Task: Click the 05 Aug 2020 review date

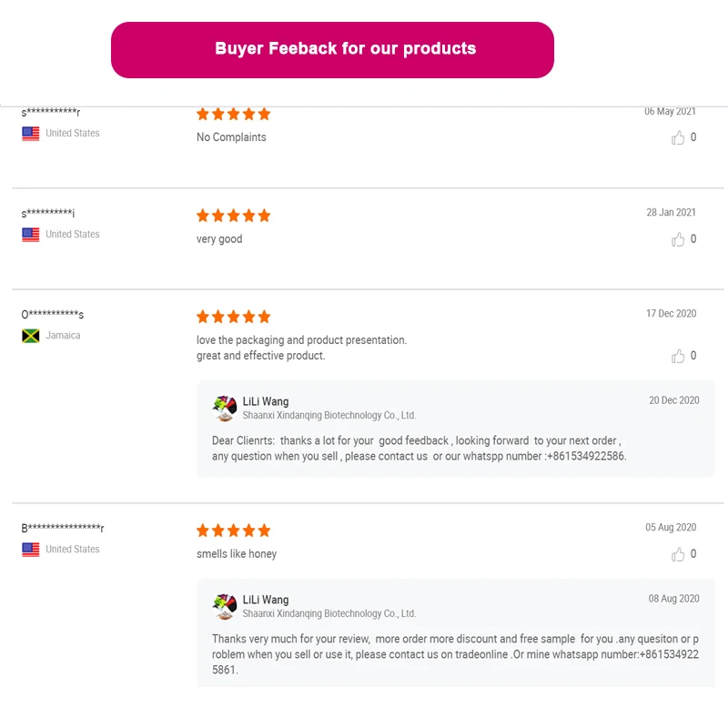Action: (x=671, y=528)
